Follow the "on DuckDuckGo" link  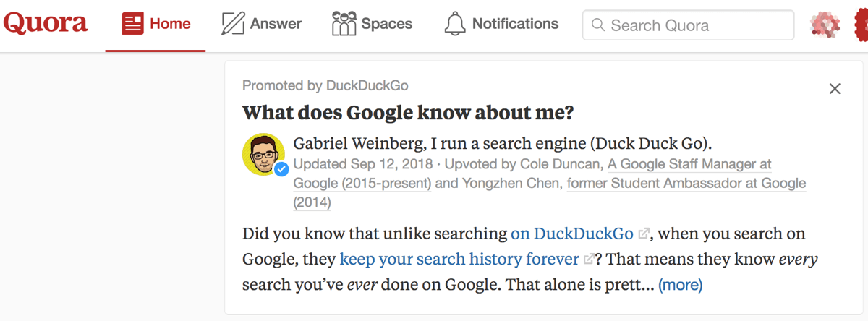[x=572, y=234]
